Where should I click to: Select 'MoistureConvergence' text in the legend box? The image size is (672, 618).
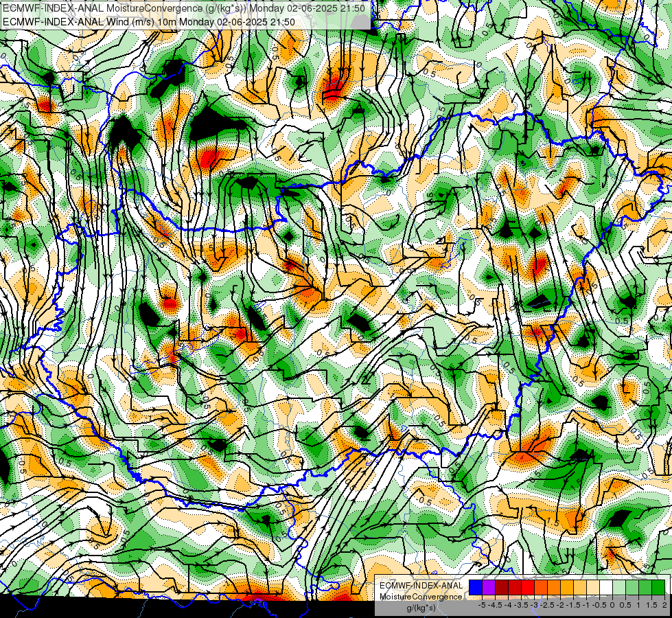tap(421, 597)
